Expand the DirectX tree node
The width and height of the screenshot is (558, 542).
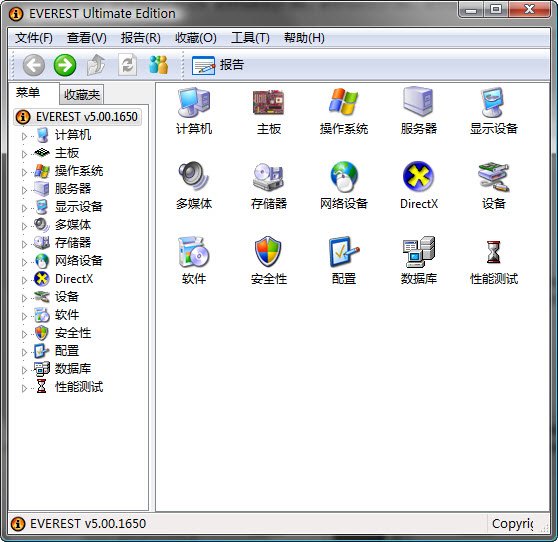[x=24, y=280]
